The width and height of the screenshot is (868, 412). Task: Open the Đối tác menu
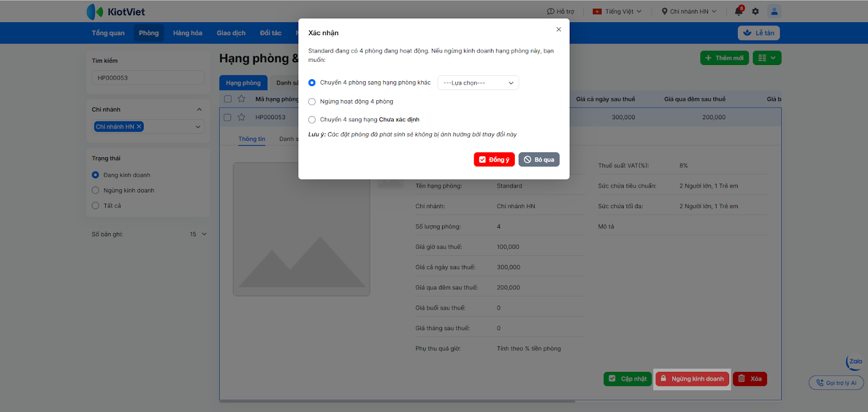(271, 33)
